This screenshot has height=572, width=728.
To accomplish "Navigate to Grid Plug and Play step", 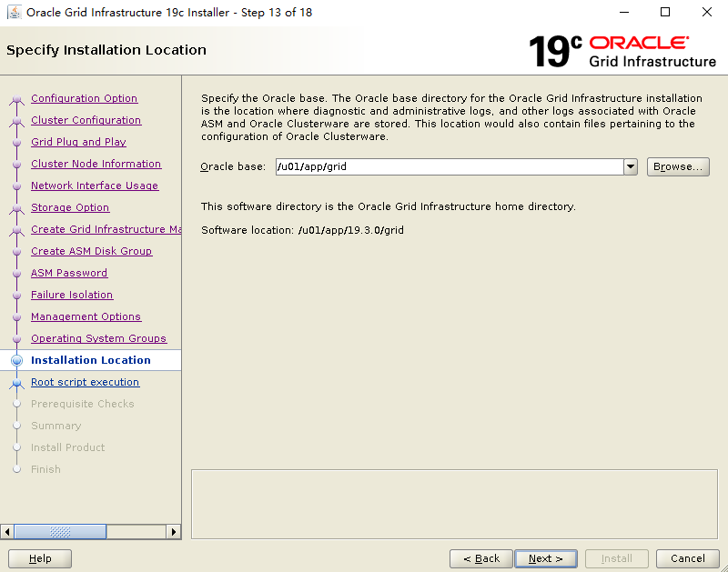I will click(78, 142).
